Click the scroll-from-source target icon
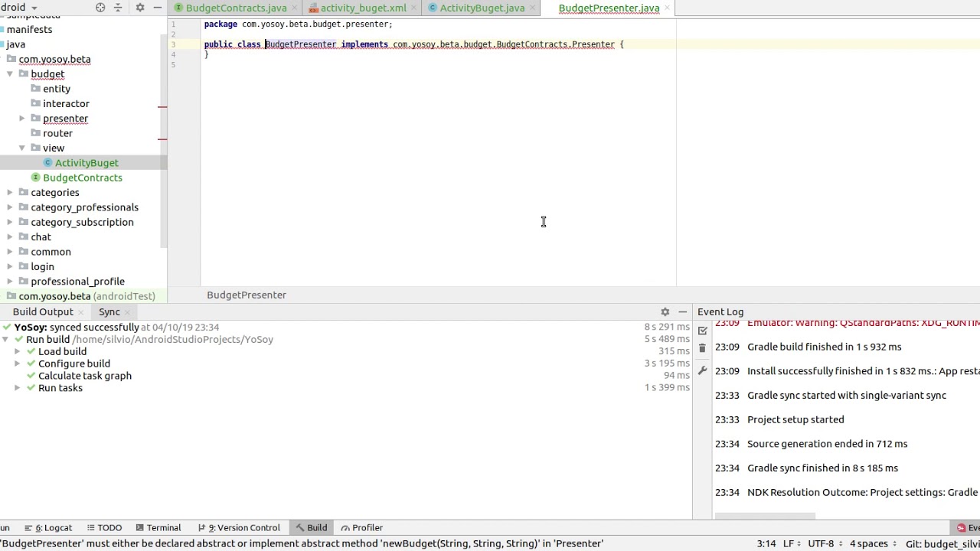This screenshot has height=551, width=980. [x=100, y=8]
